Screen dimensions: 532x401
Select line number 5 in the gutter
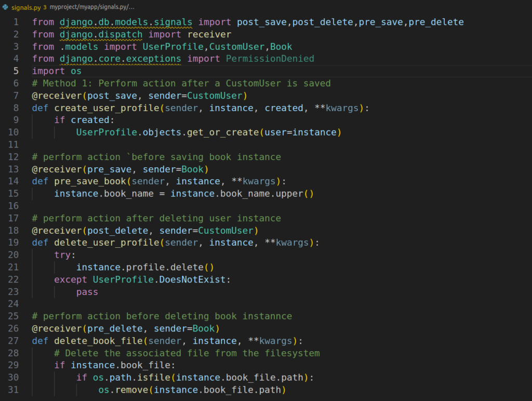tap(16, 71)
